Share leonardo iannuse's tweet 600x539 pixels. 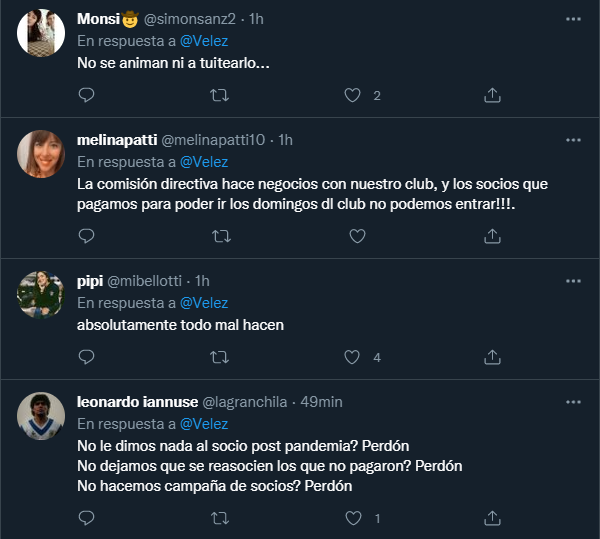pos(492,518)
